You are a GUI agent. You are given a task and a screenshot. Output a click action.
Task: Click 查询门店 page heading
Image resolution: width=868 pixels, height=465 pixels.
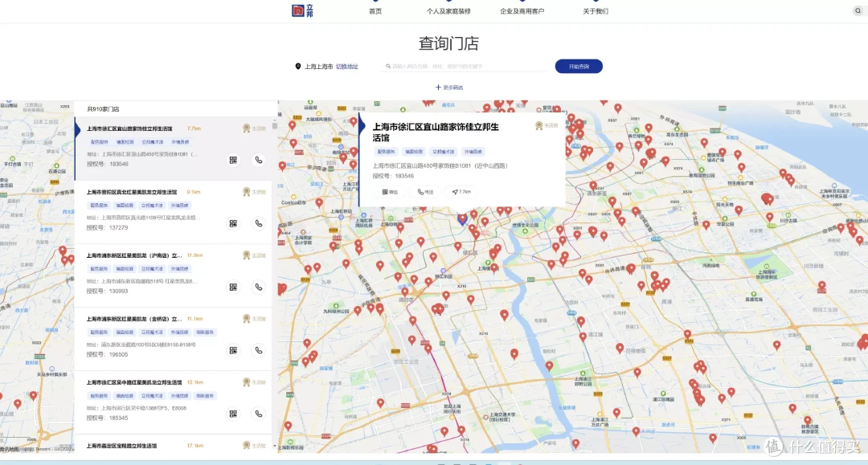pyautogui.click(x=448, y=43)
